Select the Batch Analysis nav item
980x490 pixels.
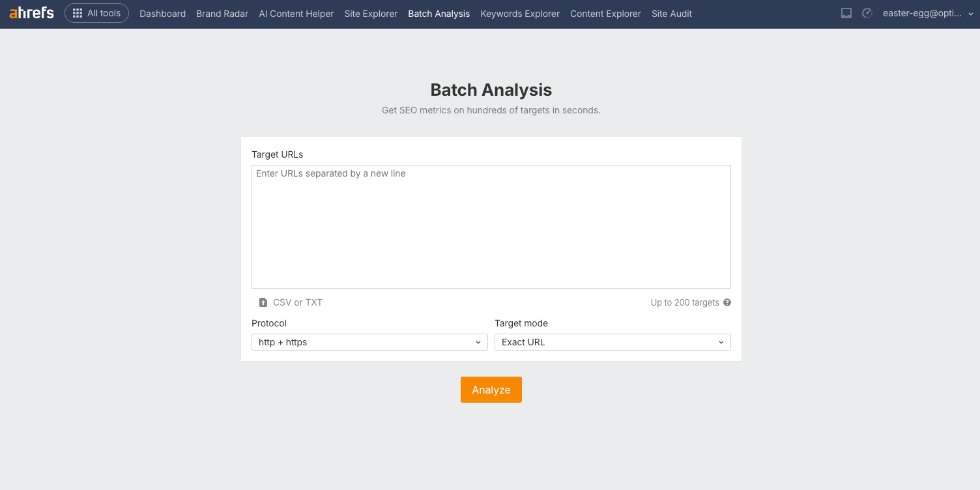coord(439,14)
